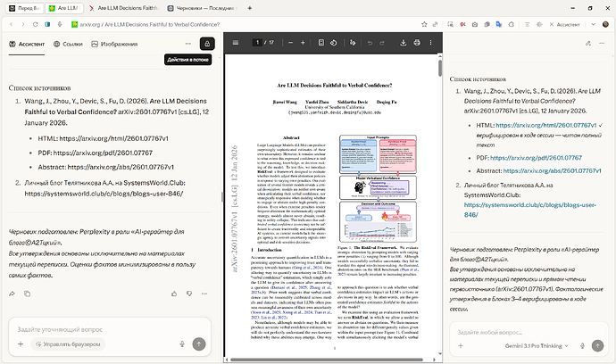
Task: Open the PDF viewer more-actions menu
Action: click(x=430, y=43)
